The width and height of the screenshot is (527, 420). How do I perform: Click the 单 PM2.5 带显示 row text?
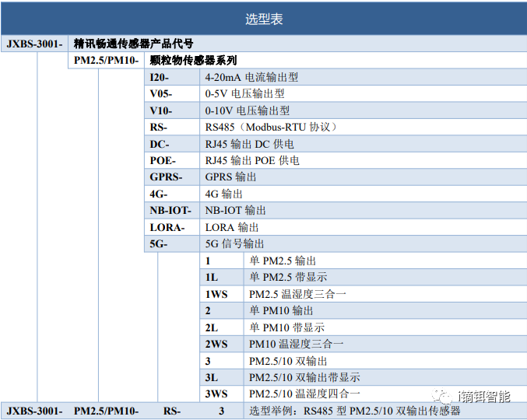[287, 277]
